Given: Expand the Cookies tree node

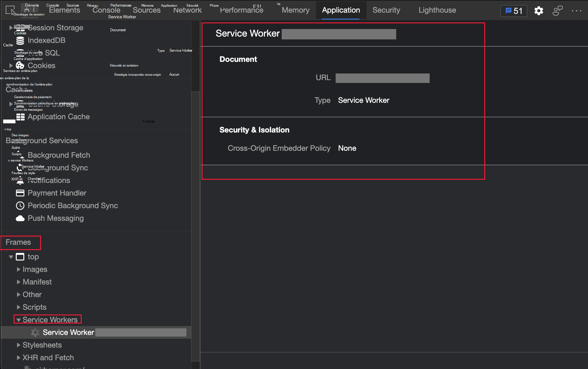Looking at the screenshot, I should [x=11, y=66].
